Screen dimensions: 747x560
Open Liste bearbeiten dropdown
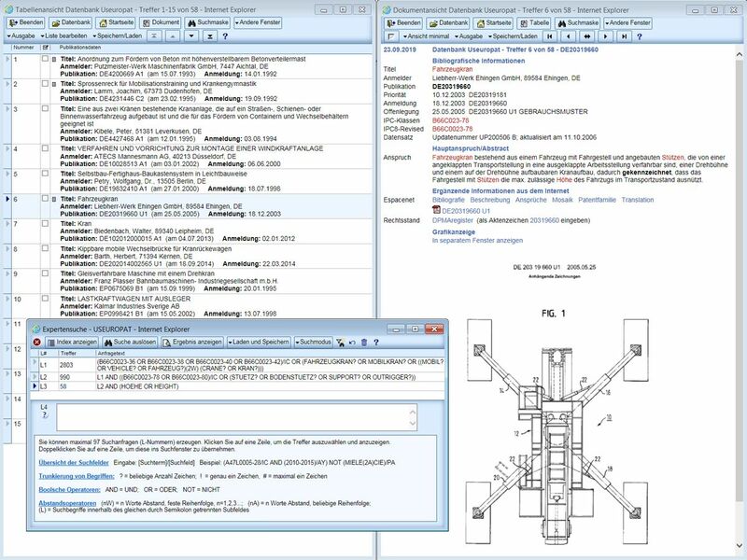63,36
